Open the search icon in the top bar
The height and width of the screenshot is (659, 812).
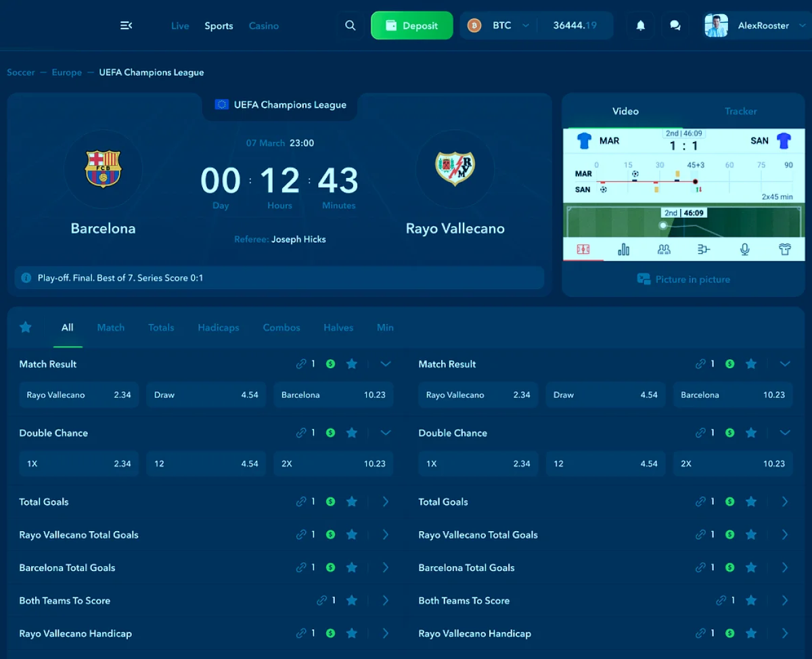tap(350, 25)
